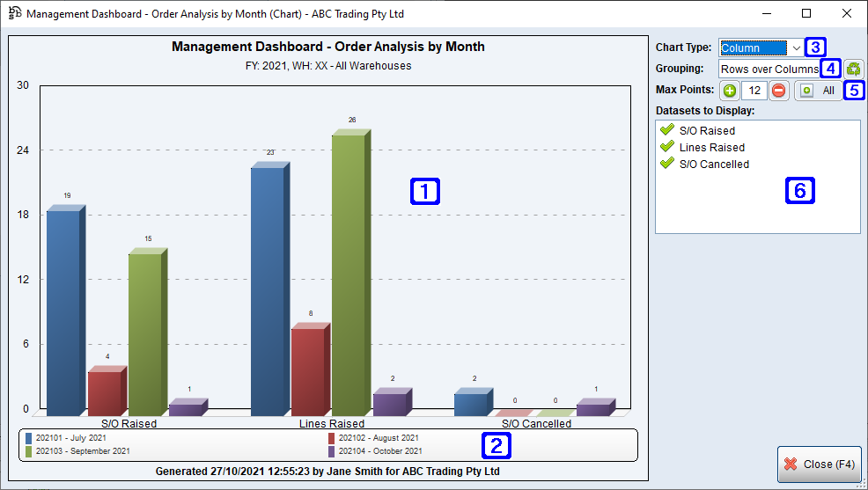
Task: Click the app icon in title bar
Action: coord(14,14)
